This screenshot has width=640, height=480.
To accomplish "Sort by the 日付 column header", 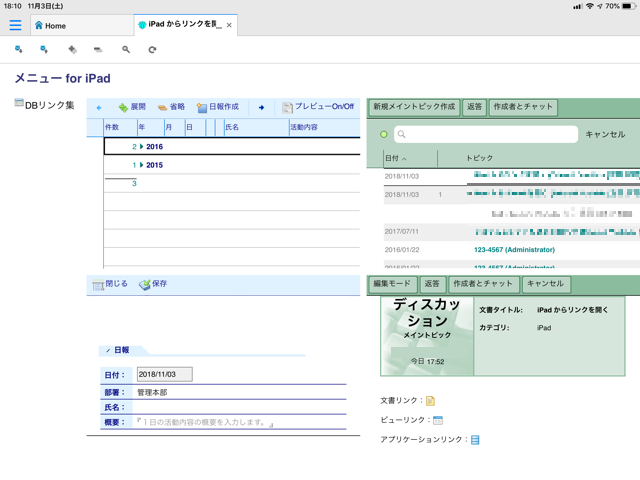I will [x=396, y=158].
